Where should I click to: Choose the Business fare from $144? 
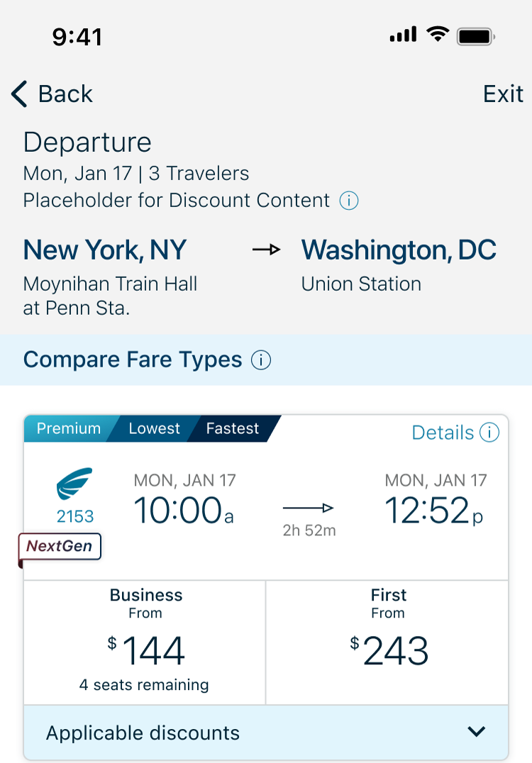(x=145, y=642)
